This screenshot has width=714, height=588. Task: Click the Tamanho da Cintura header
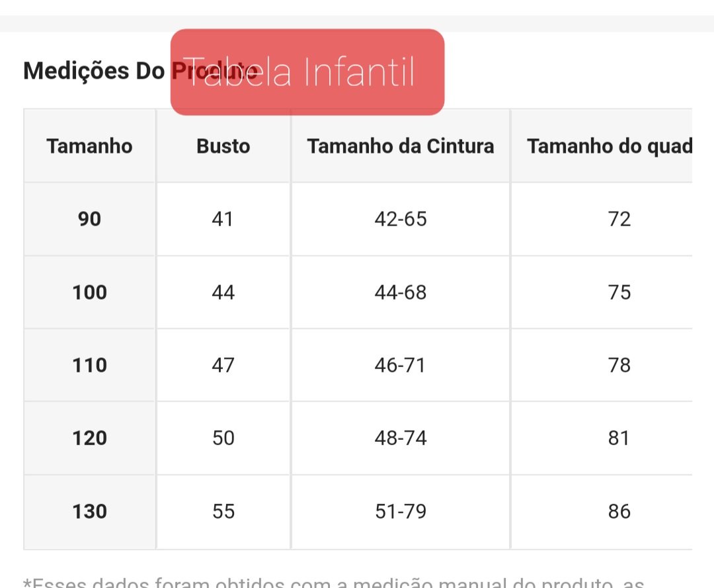400,146
